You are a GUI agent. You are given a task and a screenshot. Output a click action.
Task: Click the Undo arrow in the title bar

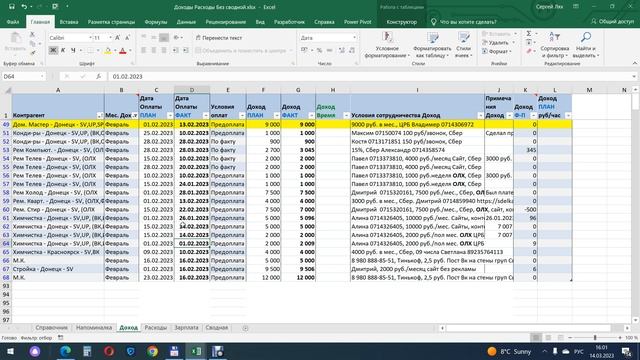pyautogui.click(x=24, y=7)
